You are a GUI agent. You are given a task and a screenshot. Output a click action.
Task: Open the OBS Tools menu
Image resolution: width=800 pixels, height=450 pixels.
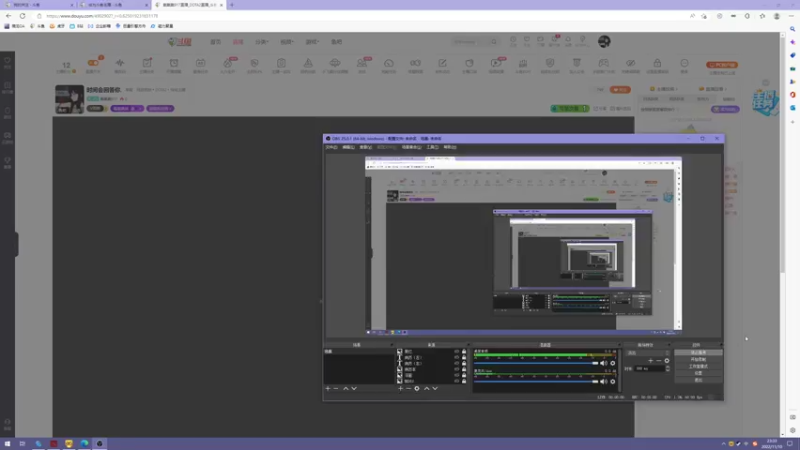click(432, 147)
